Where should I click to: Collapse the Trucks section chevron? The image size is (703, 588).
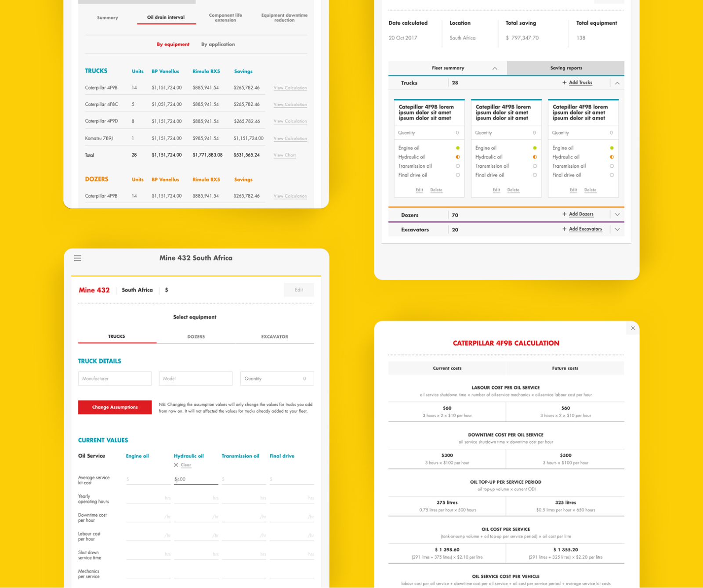coord(617,83)
